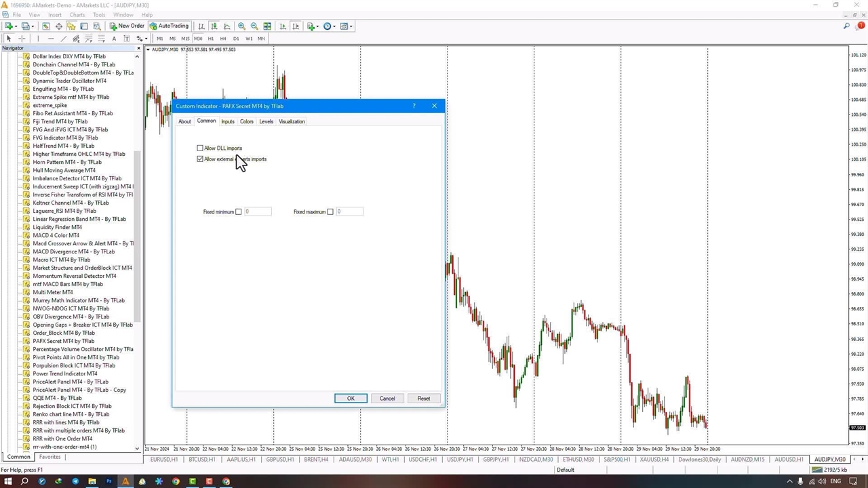
Task: Open the Colors tab in dialog
Action: pyautogui.click(x=246, y=122)
